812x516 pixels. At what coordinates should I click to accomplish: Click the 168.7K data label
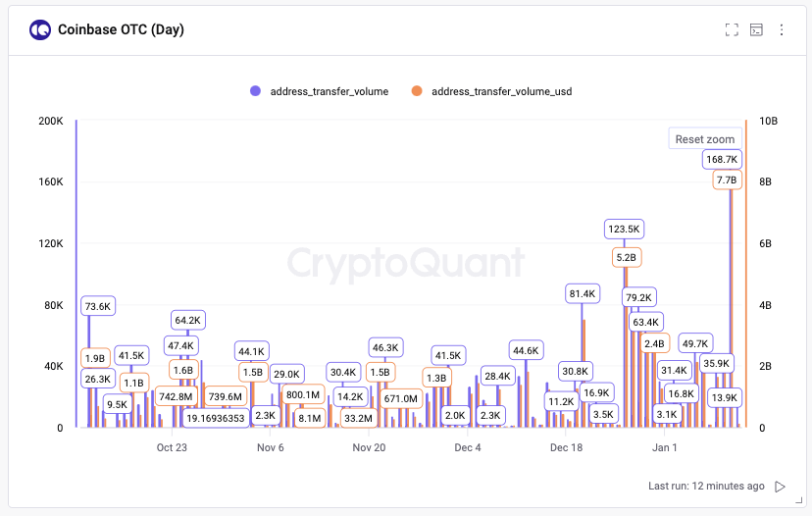722,159
